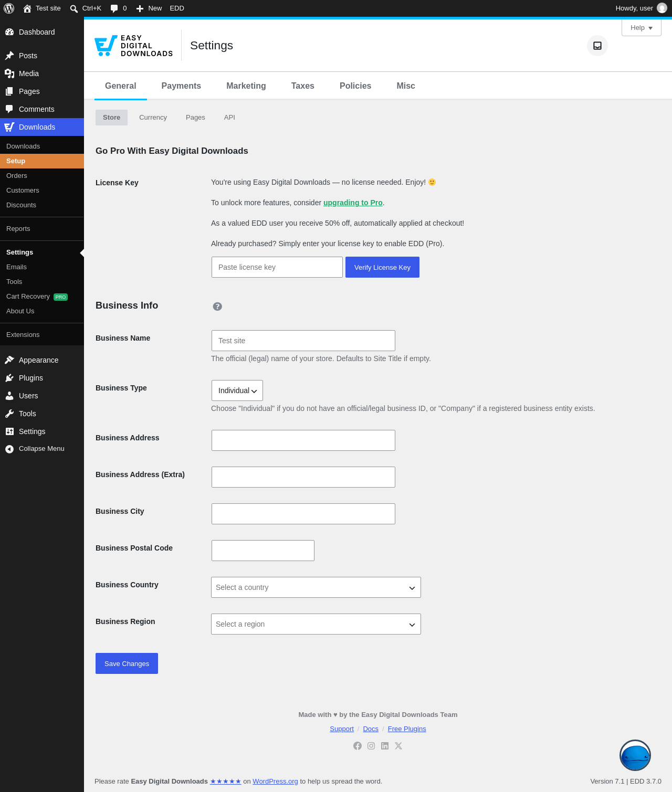Image resolution: width=672 pixels, height=792 pixels.
Task: Expand the Help dropdown
Action: point(642,28)
